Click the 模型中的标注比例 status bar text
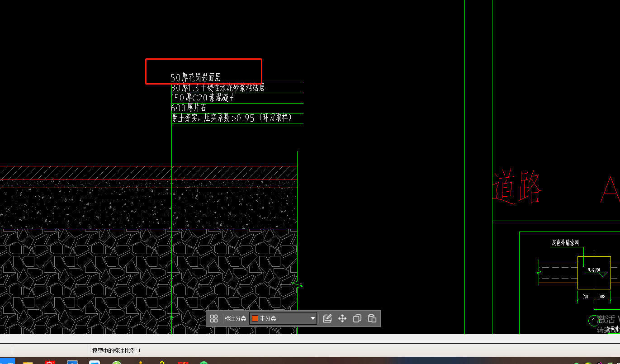 (117, 350)
